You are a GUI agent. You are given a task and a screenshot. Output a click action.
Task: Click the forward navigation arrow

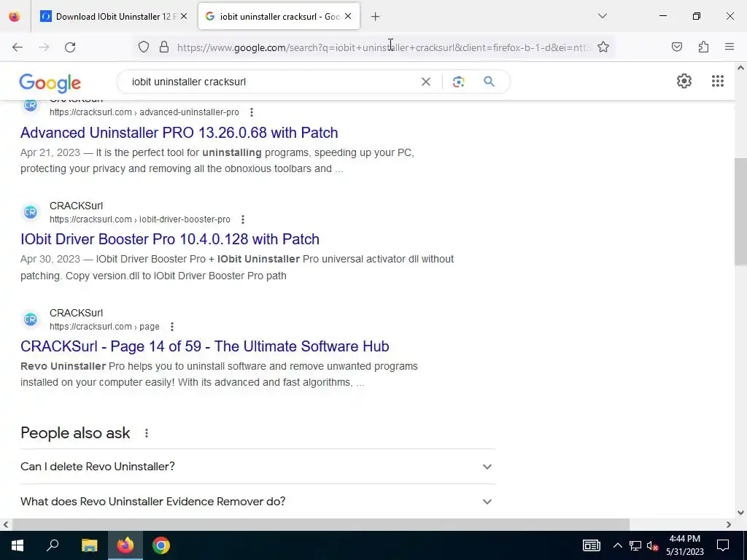44,47
